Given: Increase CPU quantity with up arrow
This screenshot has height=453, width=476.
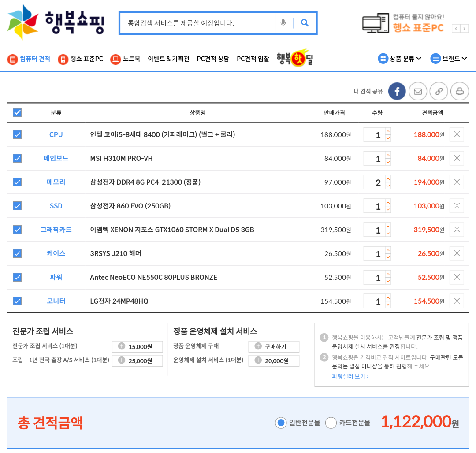Looking at the screenshot, I should tap(388, 131).
